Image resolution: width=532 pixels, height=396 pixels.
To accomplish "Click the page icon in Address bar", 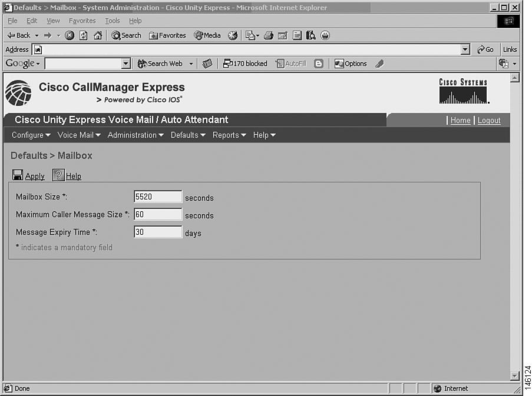I will [38, 50].
